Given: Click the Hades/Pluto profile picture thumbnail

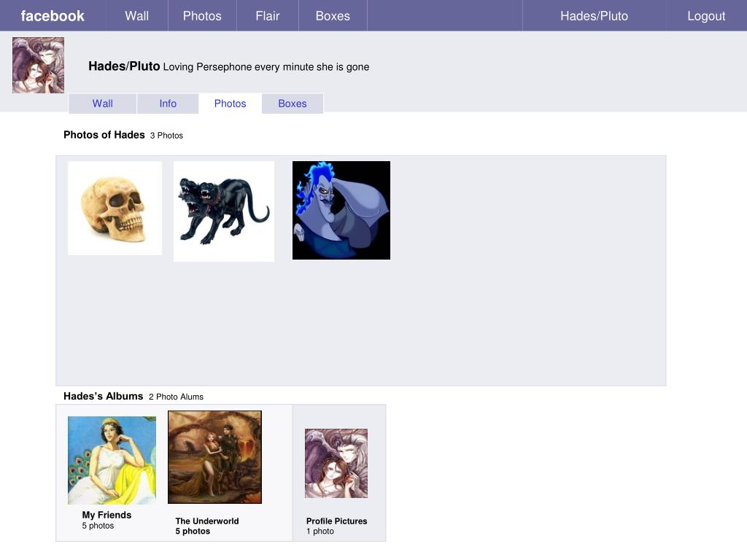Looking at the screenshot, I should point(38,65).
